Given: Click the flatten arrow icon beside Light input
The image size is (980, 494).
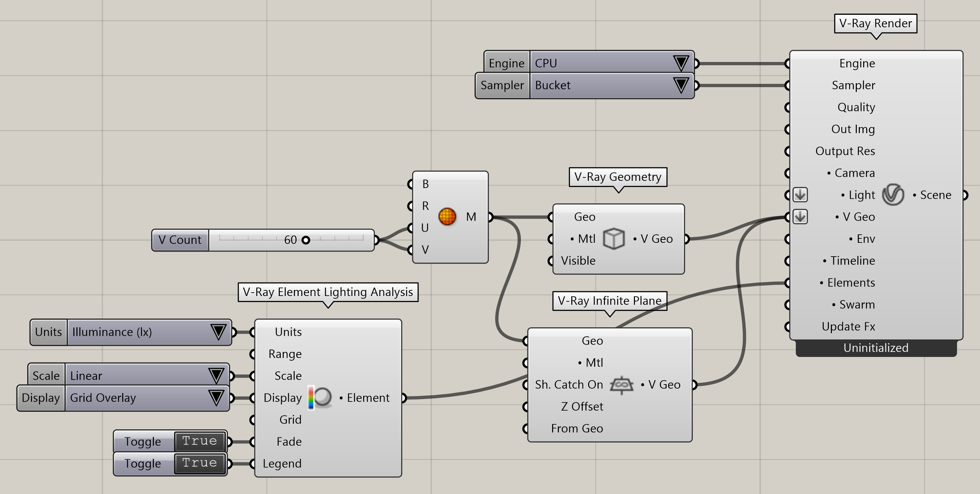Looking at the screenshot, I should [800, 195].
